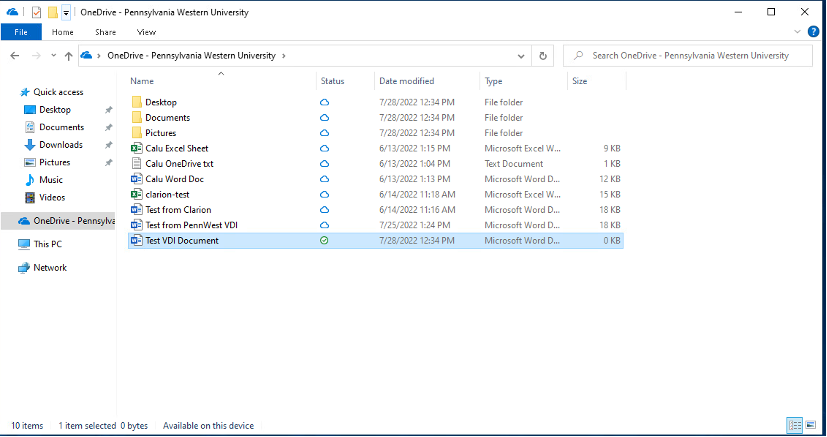Select the Calu Excel Sheet file icon

tap(137, 148)
